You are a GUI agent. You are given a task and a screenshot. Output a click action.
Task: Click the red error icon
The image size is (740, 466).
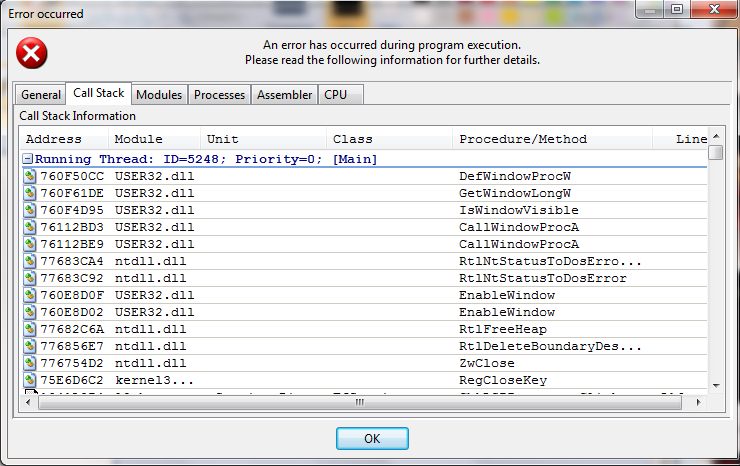(x=34, y=53)
